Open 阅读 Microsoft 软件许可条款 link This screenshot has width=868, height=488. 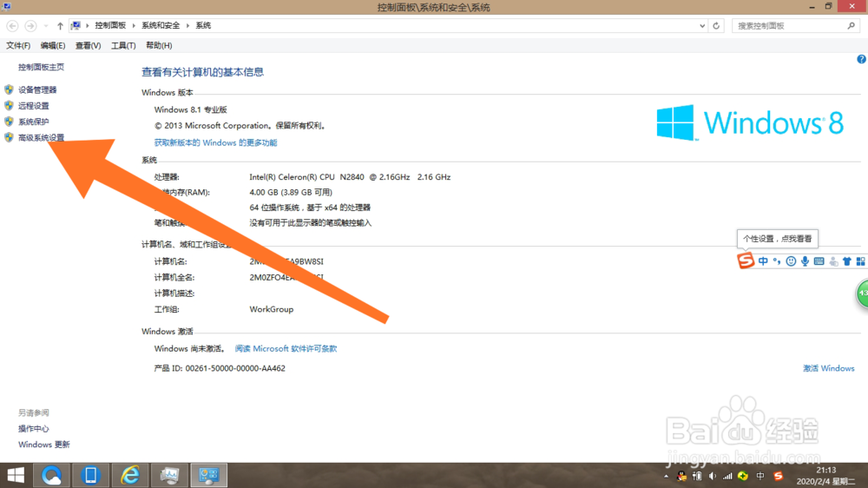286,349
